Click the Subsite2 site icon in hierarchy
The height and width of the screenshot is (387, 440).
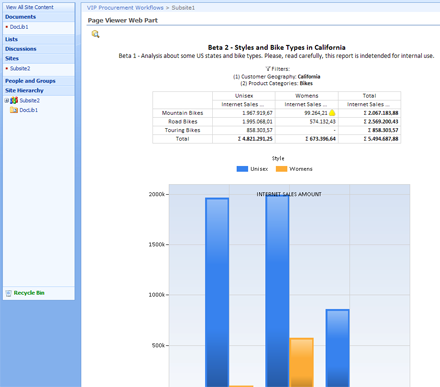coord(14,100)
